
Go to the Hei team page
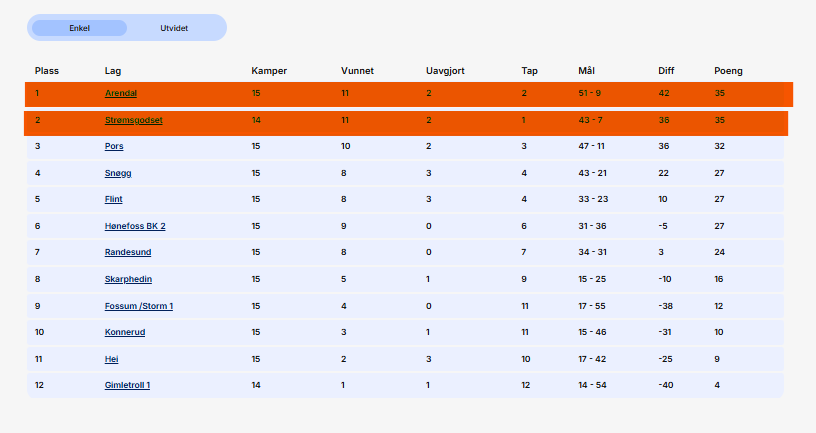[111, 358]
